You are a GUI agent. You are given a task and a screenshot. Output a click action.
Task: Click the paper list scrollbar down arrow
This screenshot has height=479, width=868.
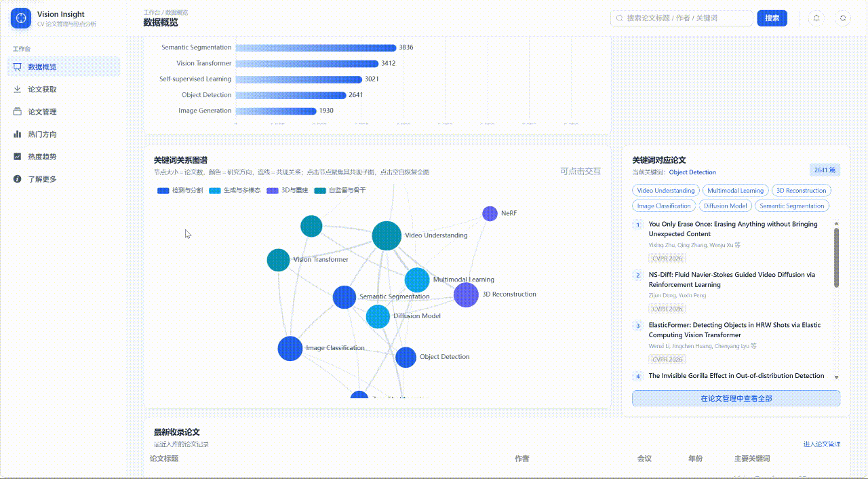tap(837, 377)
